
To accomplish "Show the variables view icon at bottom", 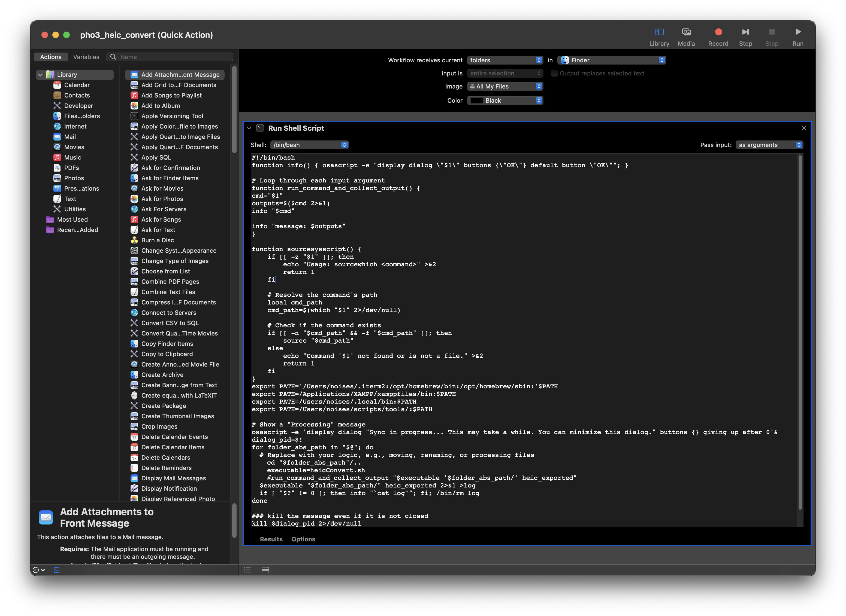I will [265, 570].
